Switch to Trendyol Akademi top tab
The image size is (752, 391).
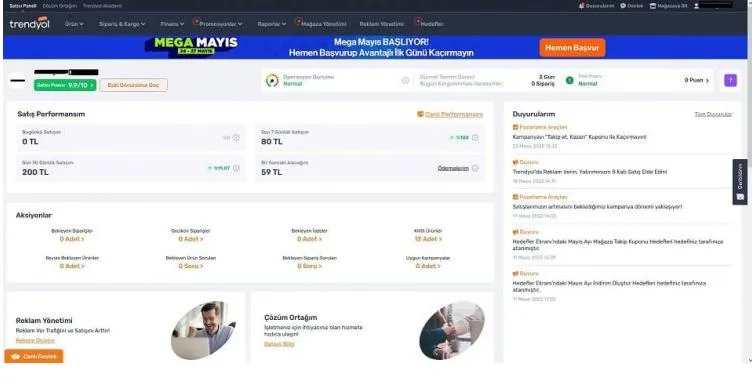[x=102, y=6]
